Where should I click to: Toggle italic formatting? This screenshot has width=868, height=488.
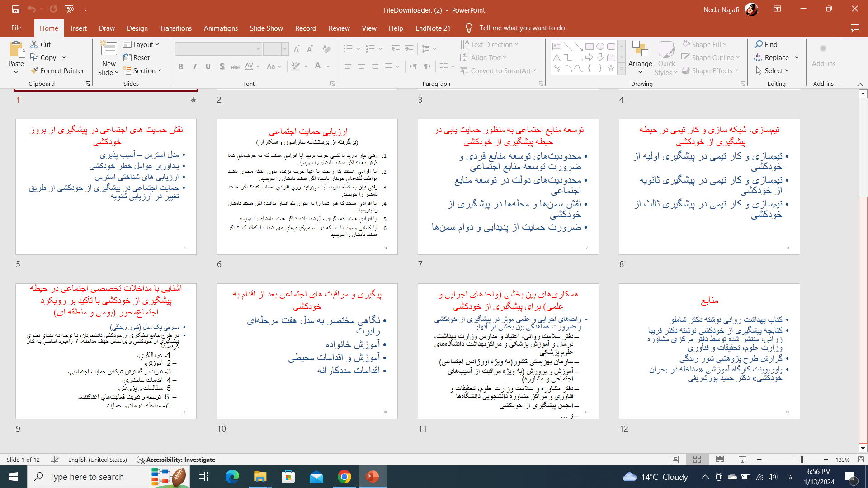tap(194, 66)
